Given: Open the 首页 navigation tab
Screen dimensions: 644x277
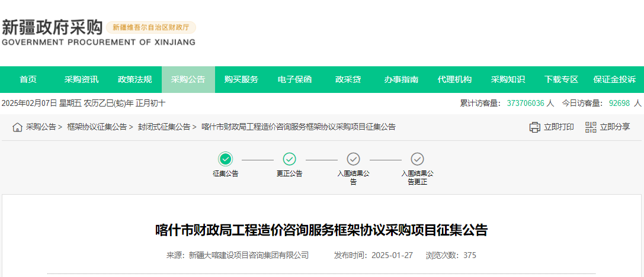Looking at the screenshot, I should pyautogui.click(x=28, y=79).
